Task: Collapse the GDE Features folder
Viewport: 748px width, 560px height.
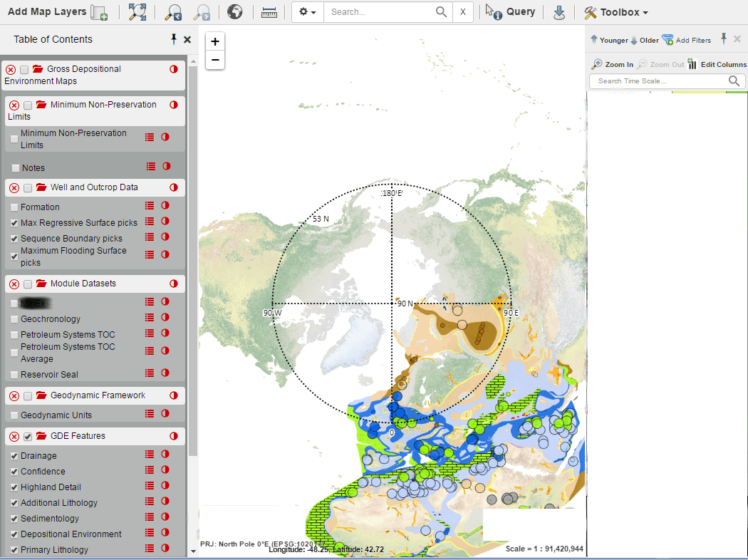Action: [x=41, y=436]
